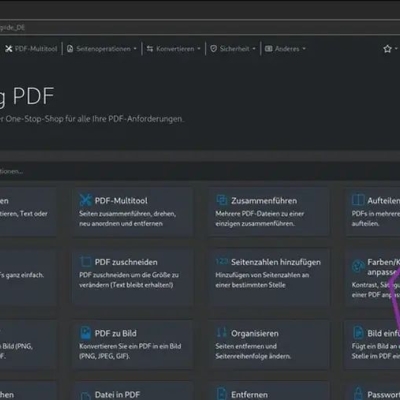Viewport: 400px width, 400px height.
Task: Click the card icon beside Anderes
Action: pyautogui.click(x=268, y=49)
